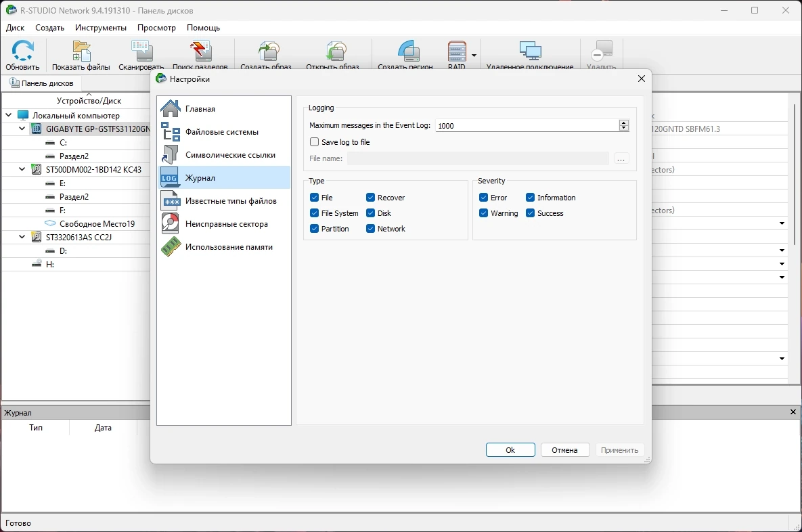Screen dimensions: 802x532
Task: Toggle the Recover checkbox
Action: [x=370, y=198]
